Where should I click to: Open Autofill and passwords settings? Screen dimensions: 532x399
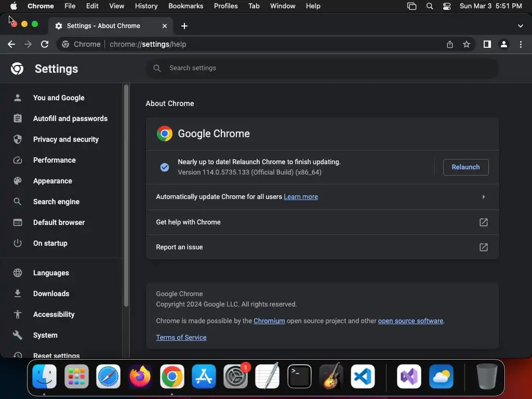click(x=70, y=118)
